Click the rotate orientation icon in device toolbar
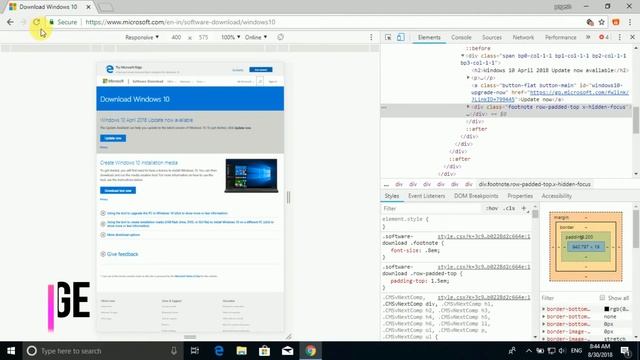 pyautogui.click(x=280, y=37)
